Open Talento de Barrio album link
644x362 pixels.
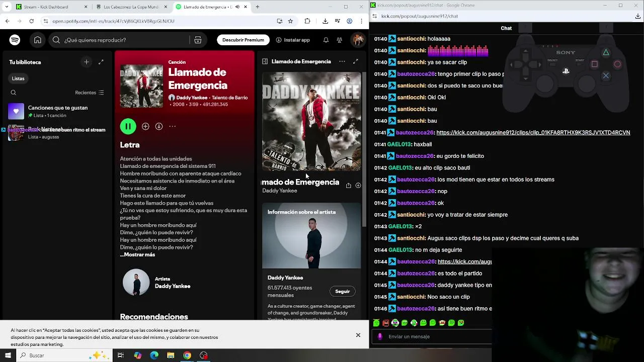point(230,98)
